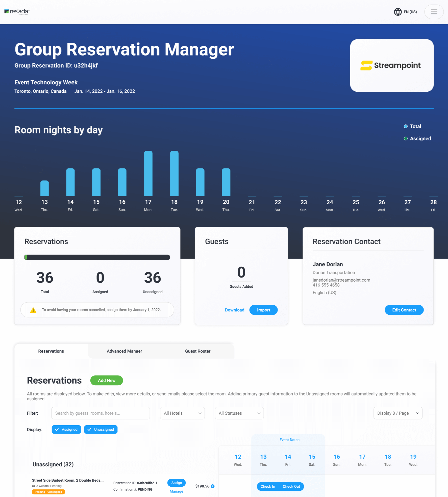
Task: Switch to the Advanced Manaer tab
Action: pyautogui.click(x=124, y=351)
